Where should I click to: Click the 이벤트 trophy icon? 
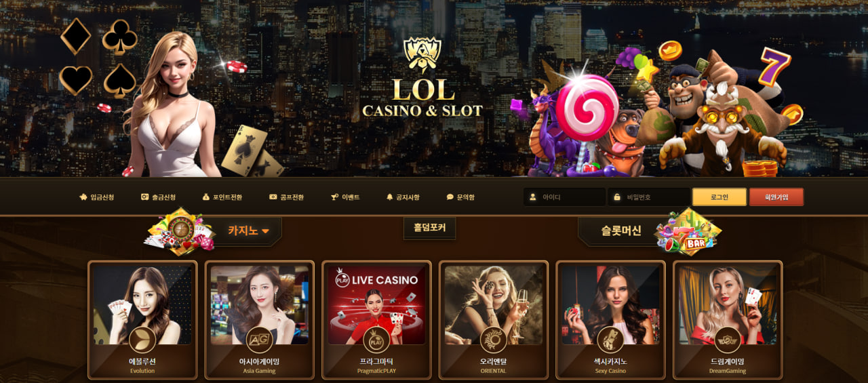(334, 197)
